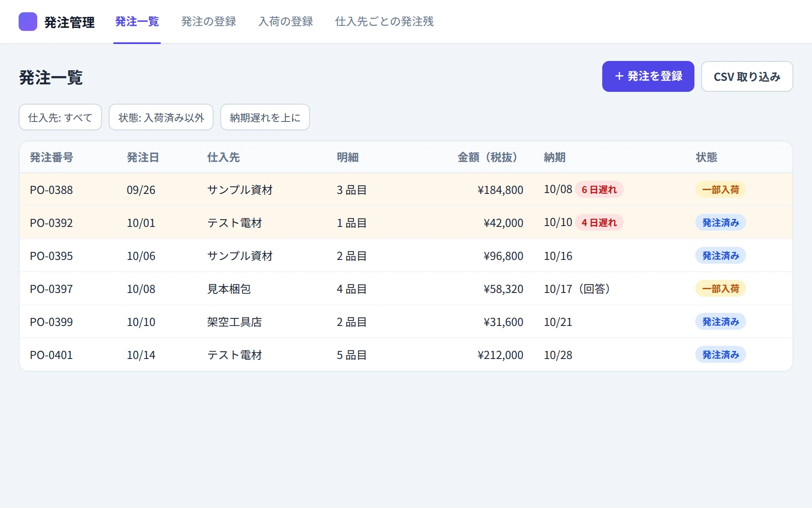The height and width of the screenshot is (508, 812).
Task: Open the 仕入先ごとの発注残 tab
Action: coord(384,22)
